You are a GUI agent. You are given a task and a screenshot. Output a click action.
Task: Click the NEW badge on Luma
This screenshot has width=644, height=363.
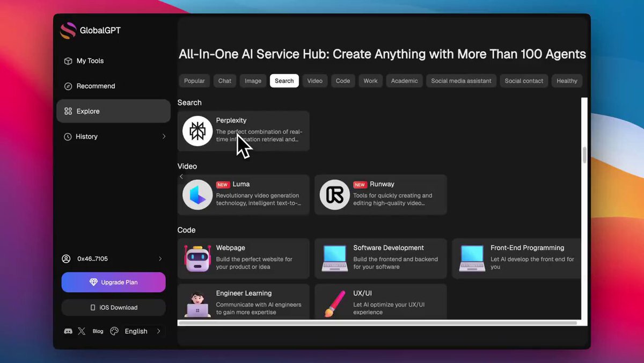pos(223,185)
